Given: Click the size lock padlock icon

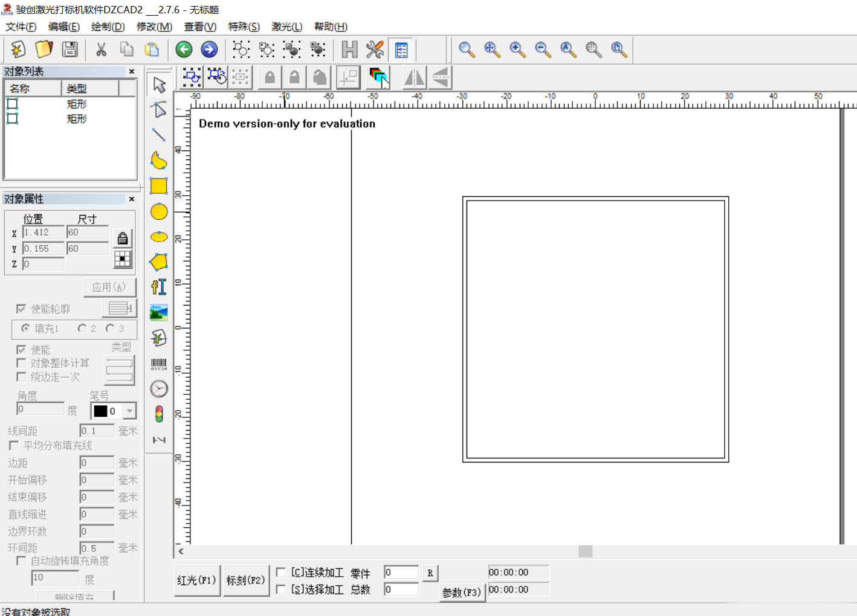Looking at the screenshot, I should 123,239.
